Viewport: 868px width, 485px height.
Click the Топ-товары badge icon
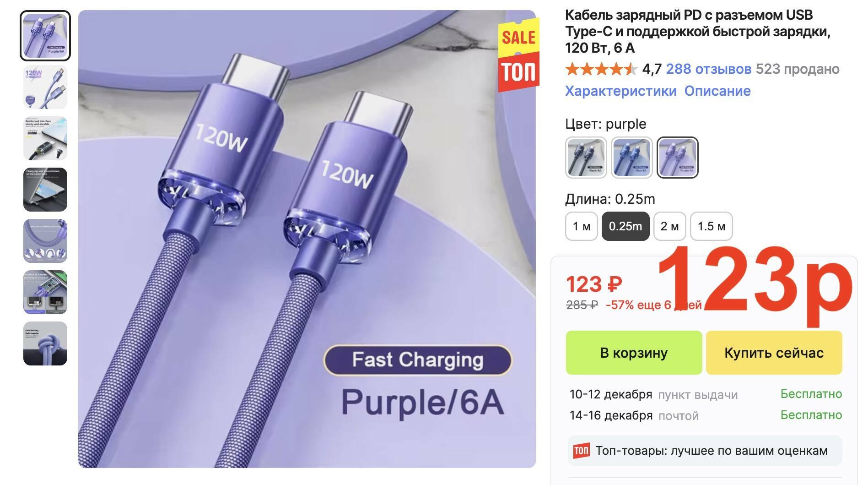point(582,451)
